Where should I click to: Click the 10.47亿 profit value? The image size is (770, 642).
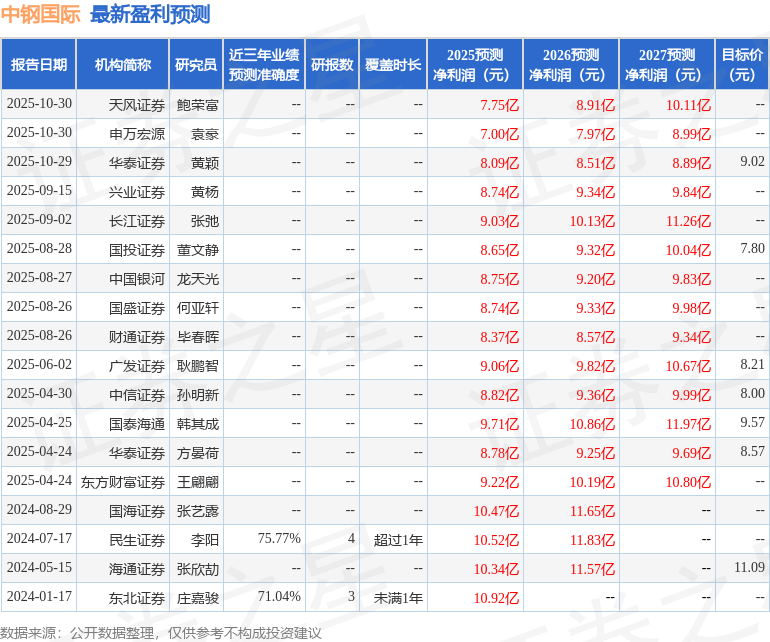(496, 510)
